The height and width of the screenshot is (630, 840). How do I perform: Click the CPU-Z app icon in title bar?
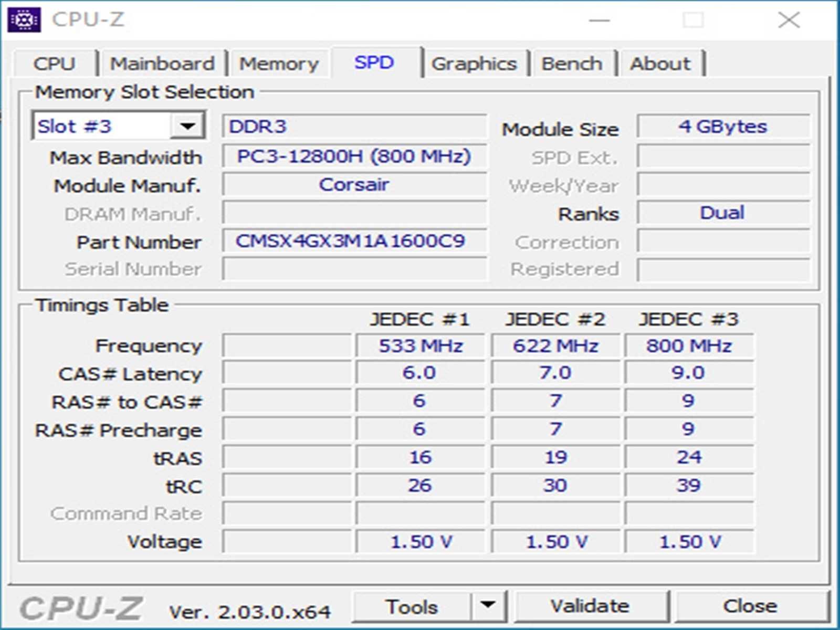[24, 20]
